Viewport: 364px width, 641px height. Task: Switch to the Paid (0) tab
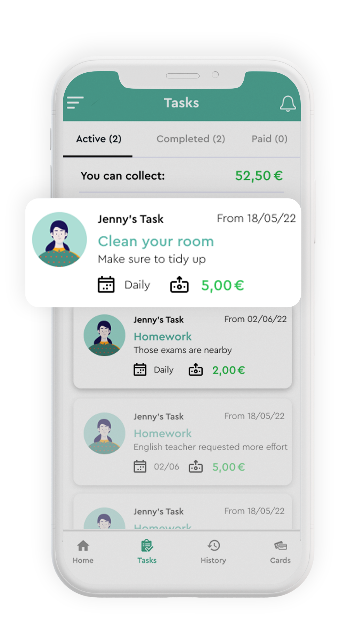point(269,139)
